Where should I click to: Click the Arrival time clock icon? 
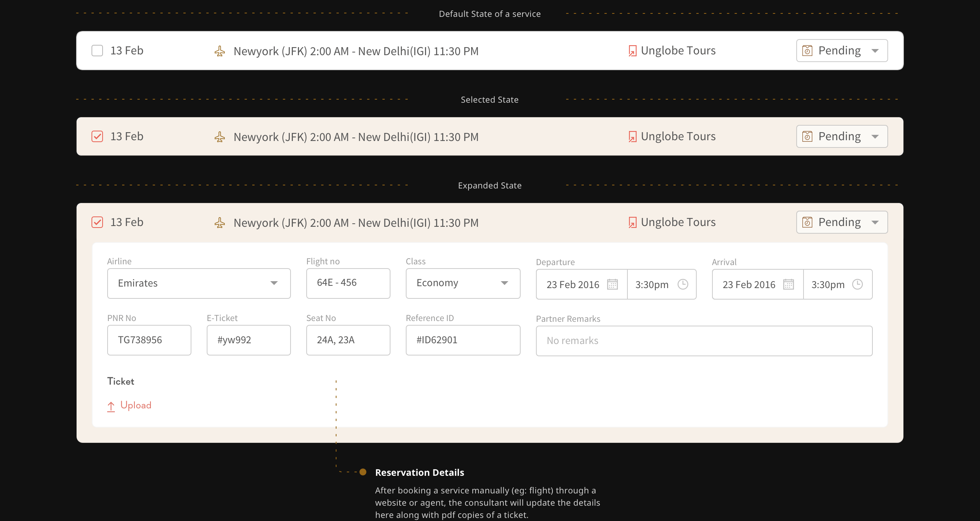tap(857, 284)
